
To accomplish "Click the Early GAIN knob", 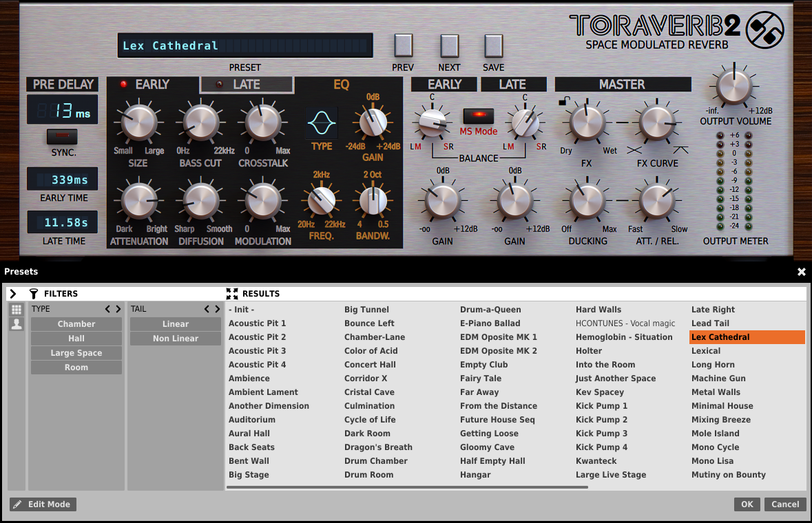I will (442, 201).
